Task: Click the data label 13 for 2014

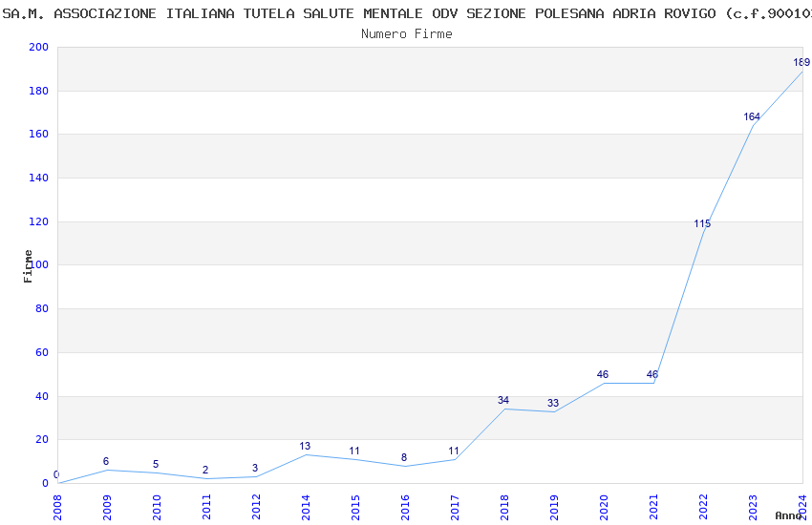Action: [305, 447]
